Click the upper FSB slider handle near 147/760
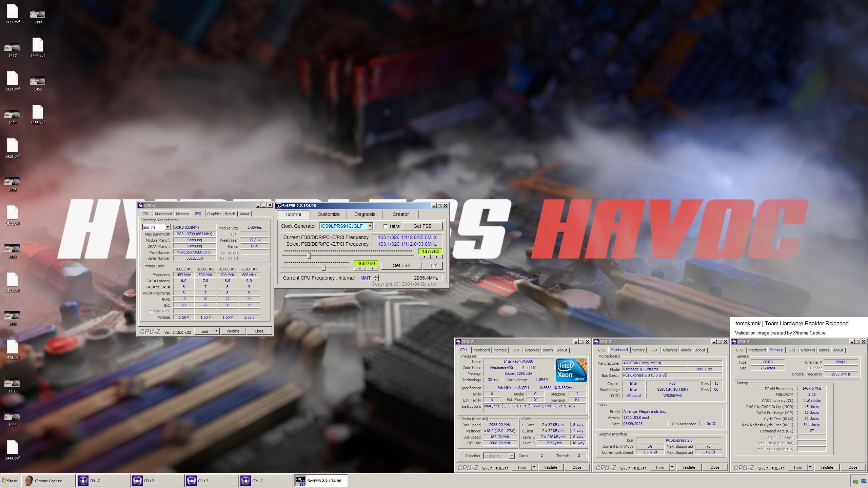868x488 pixels. pos(309,255)
